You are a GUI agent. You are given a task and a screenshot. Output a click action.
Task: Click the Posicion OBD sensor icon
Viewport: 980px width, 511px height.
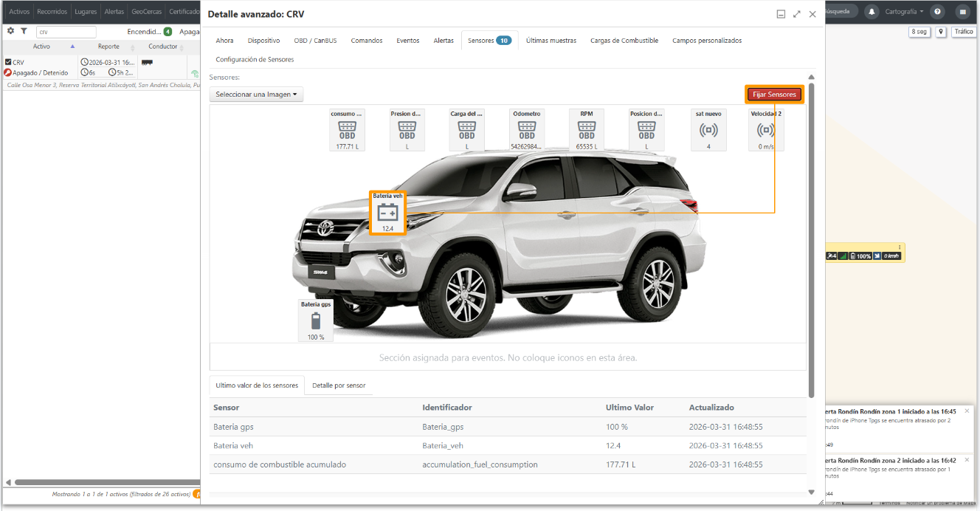pos(646,130)
